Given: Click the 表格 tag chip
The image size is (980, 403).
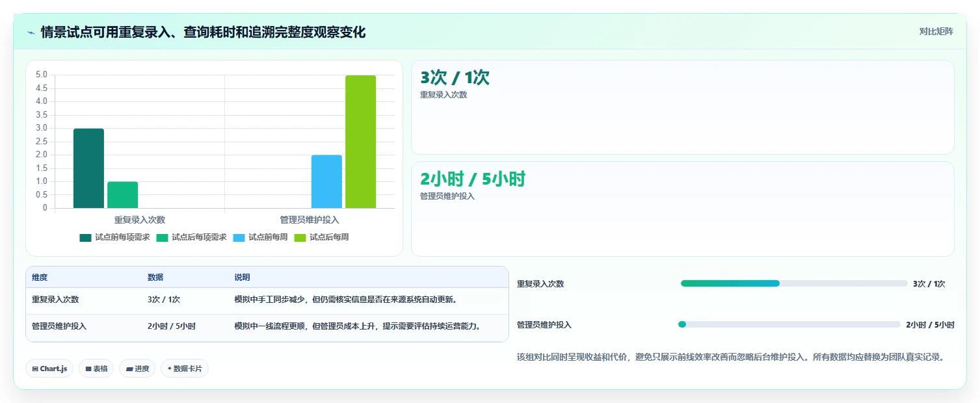Looking at the screenshot, I should pos(96,369).
